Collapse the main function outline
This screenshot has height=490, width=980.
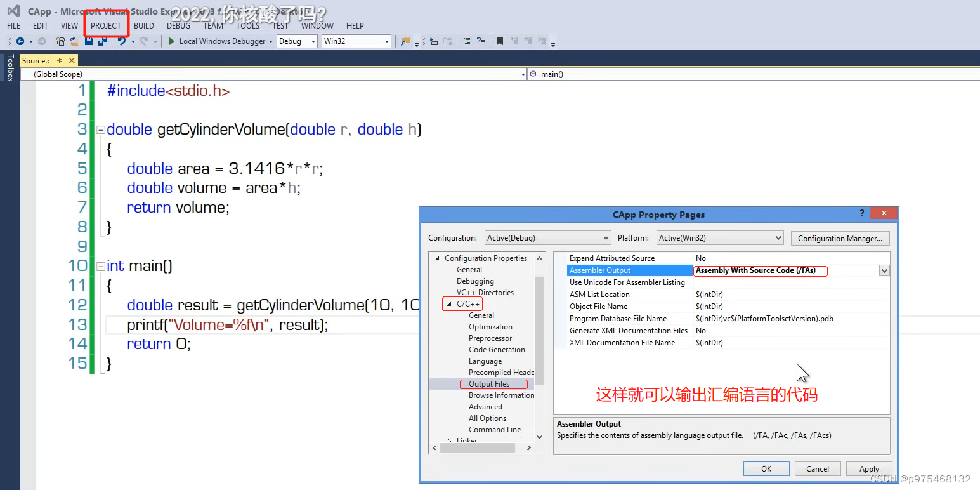(100, 266)
